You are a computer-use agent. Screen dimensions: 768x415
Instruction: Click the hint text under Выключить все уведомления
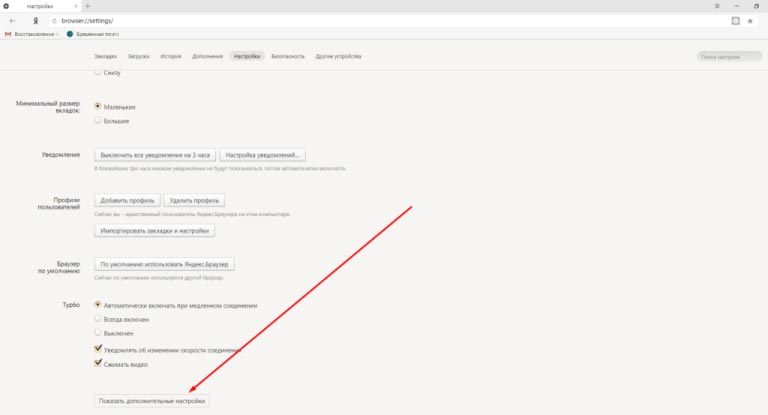[220, 169]
